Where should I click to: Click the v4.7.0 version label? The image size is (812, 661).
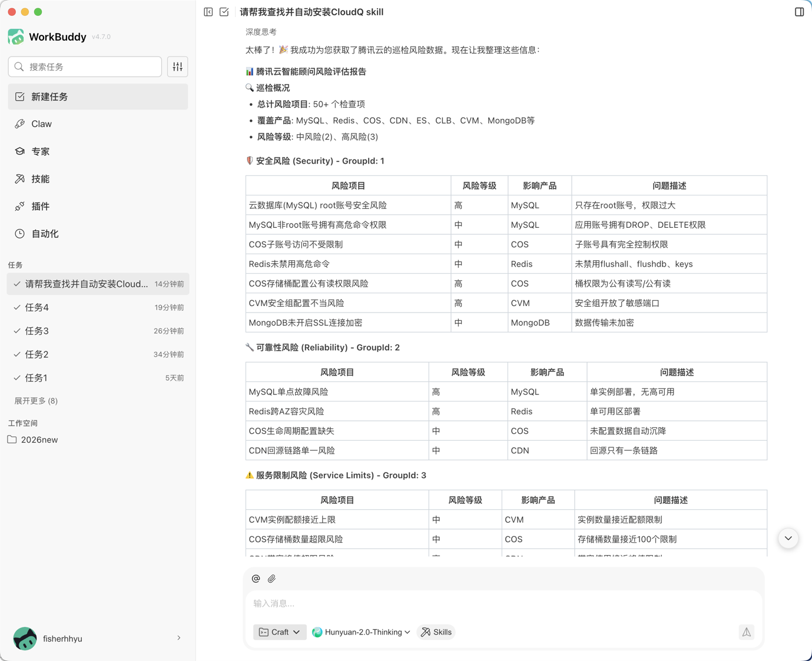(101, 36)
